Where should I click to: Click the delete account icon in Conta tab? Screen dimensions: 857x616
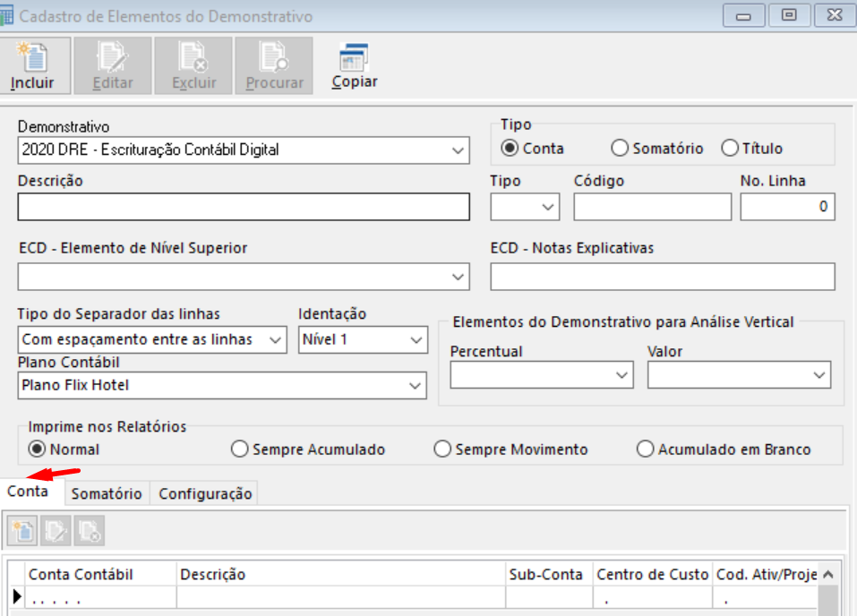tap(89, 531)
